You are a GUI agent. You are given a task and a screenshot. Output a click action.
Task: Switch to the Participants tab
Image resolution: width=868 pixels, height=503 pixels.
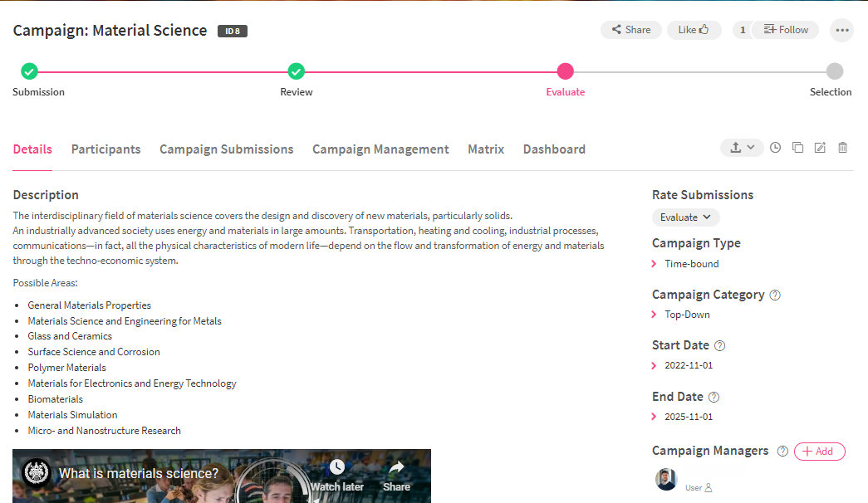click(x=105, y=149)
